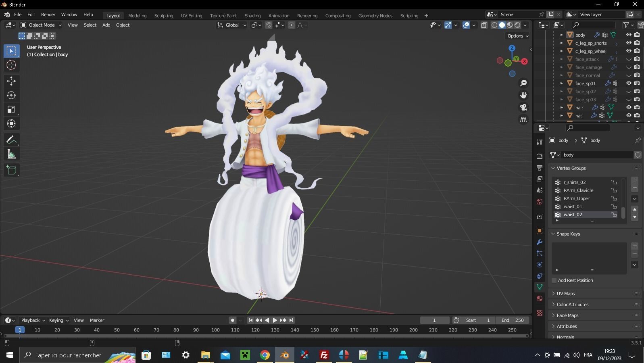The height and width of the screenshot is (363, 644).
Task: Activate the Select Box tool
Action: pyautogui.click(x=11, y=51)
